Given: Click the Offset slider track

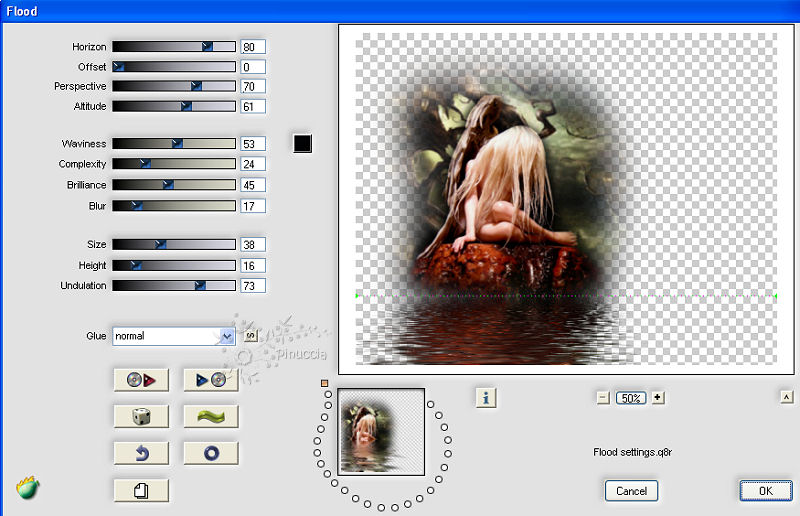Looking at the screenshot, I should pyautogui.click(x=174, y=67).
